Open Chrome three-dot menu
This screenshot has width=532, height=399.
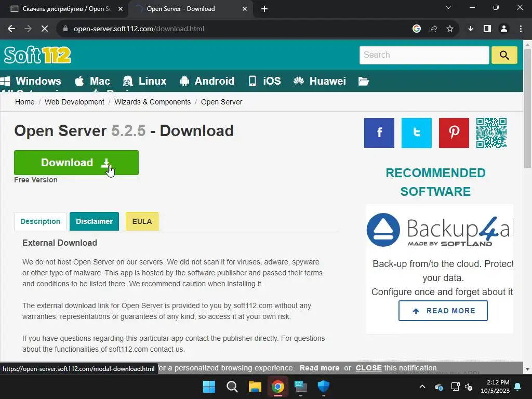521,29
